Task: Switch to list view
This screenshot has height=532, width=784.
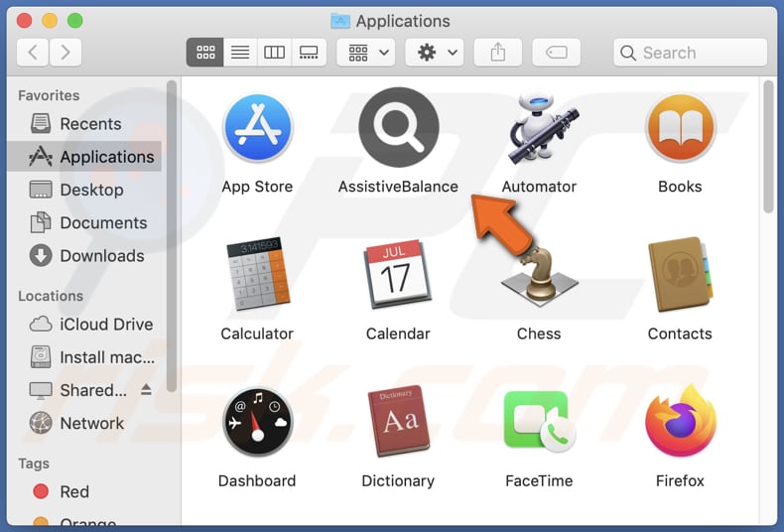Action: [x=240, y=52]
